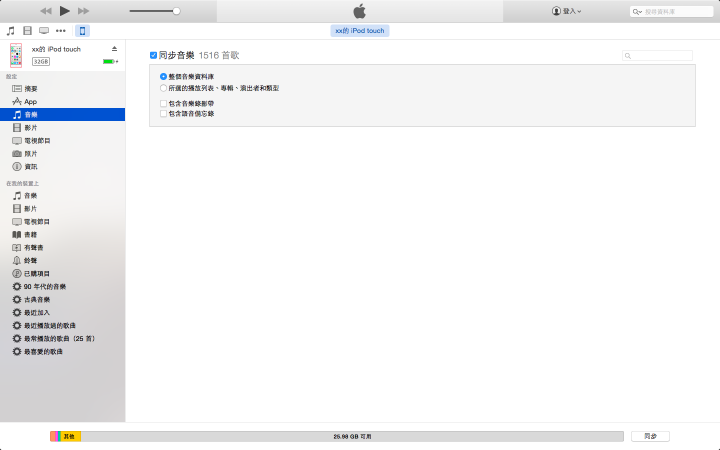
Task: Enable 包含語音備忘錄 checkbox
Action: tap(163, 113)
